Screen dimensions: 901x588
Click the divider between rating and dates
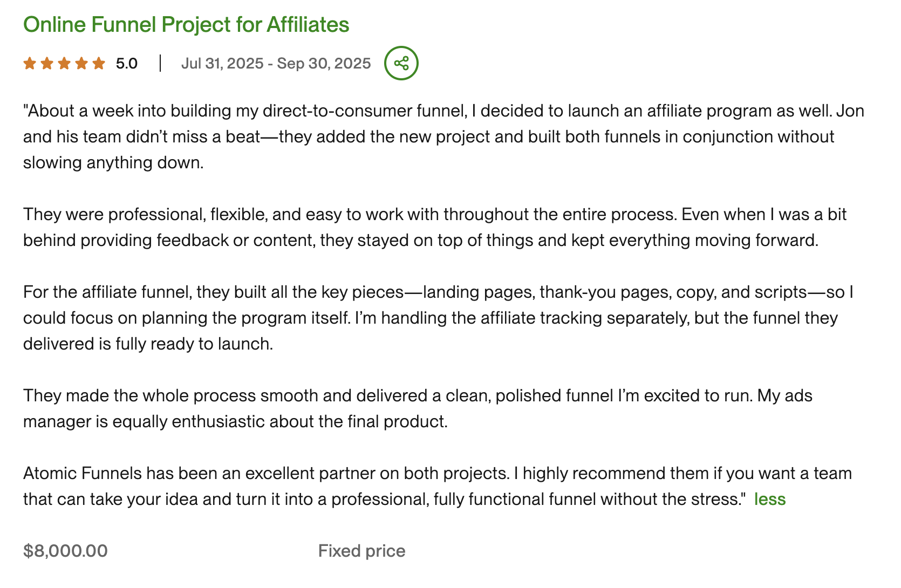(x=160, y=63)
